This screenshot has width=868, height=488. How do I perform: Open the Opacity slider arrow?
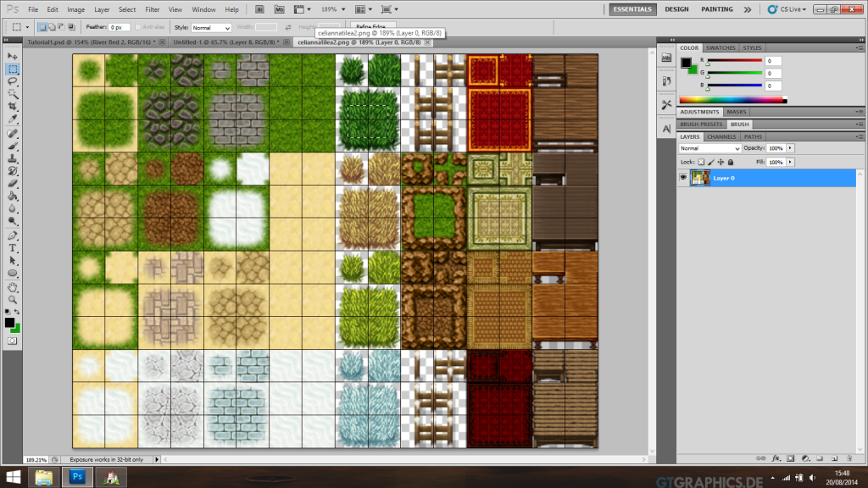coord(791,148)
